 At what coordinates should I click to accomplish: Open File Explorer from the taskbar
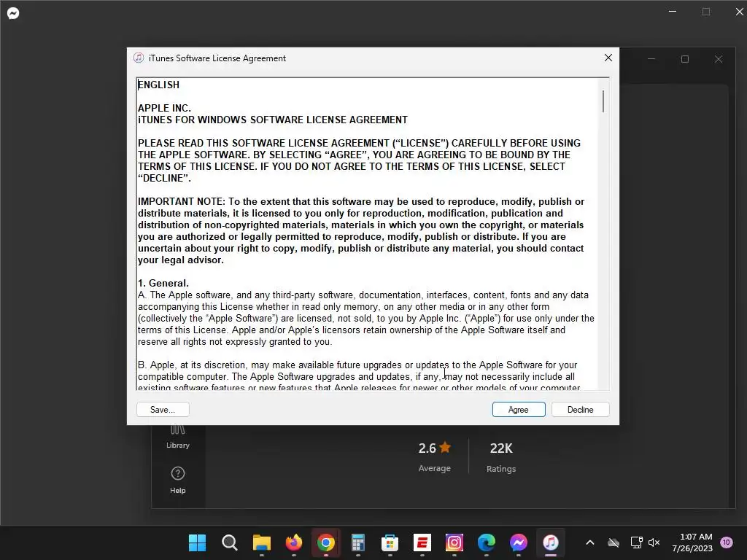tap(262, 542)
